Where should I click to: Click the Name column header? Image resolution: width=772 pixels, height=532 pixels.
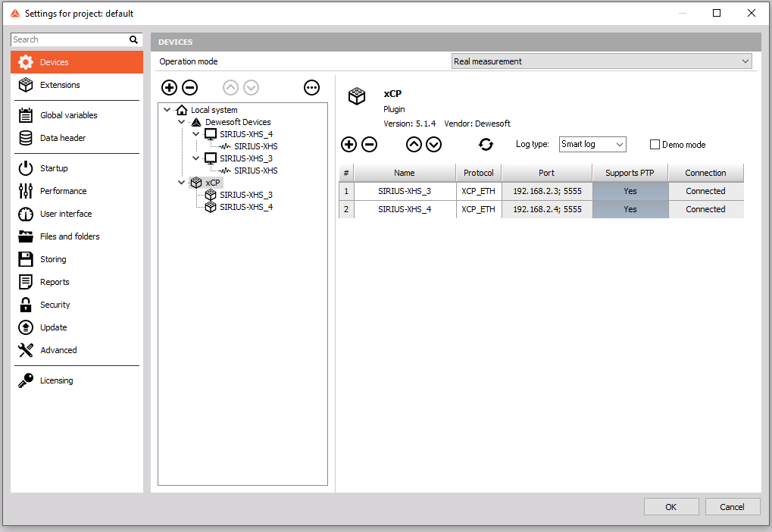tap(405, 173)
